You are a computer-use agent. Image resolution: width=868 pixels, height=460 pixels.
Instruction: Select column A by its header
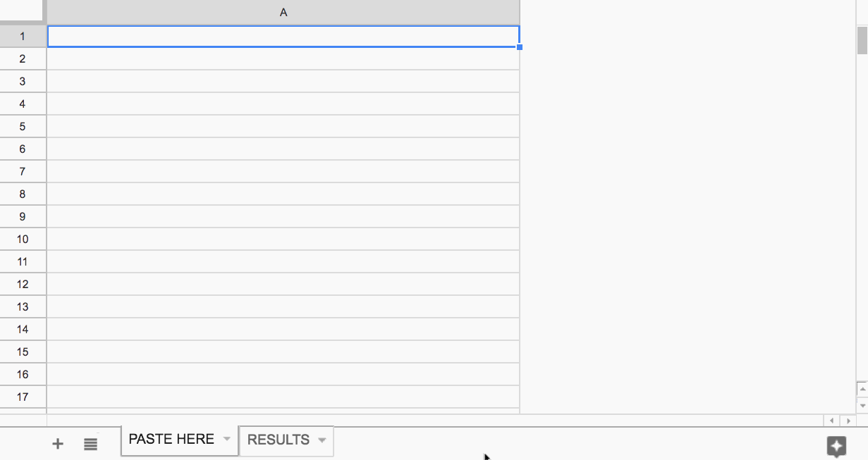point(283,12)
